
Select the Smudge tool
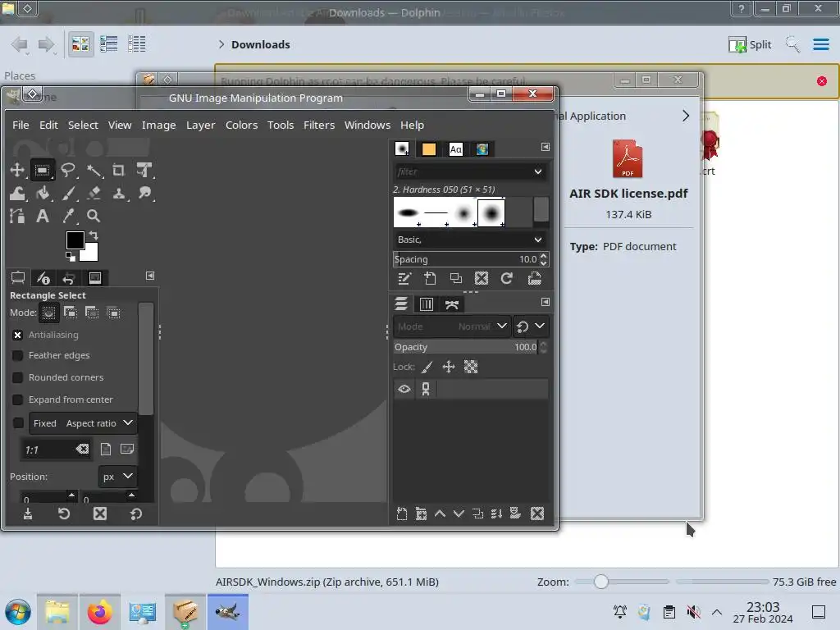pyautogui.click(x=144, y=194)
